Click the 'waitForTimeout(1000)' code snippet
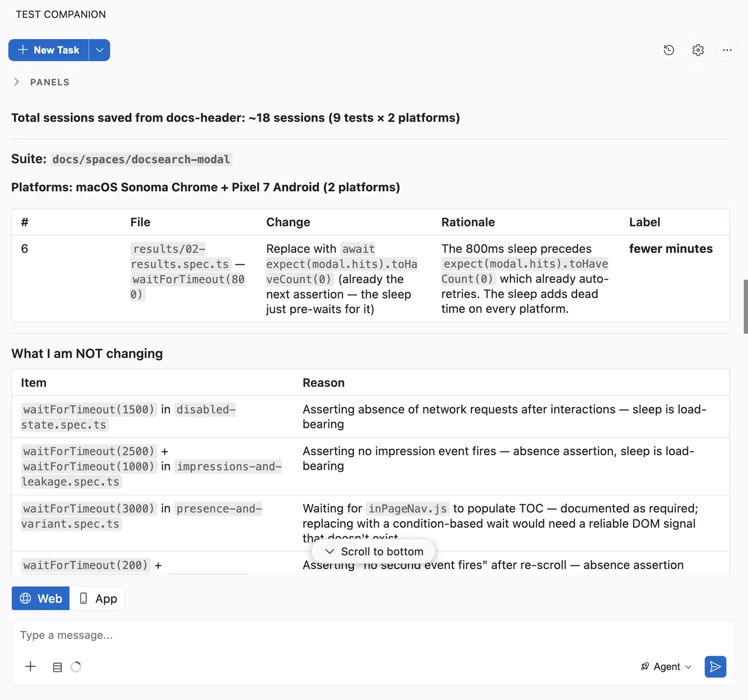748x700 pixels. click(x=89, y=466)
